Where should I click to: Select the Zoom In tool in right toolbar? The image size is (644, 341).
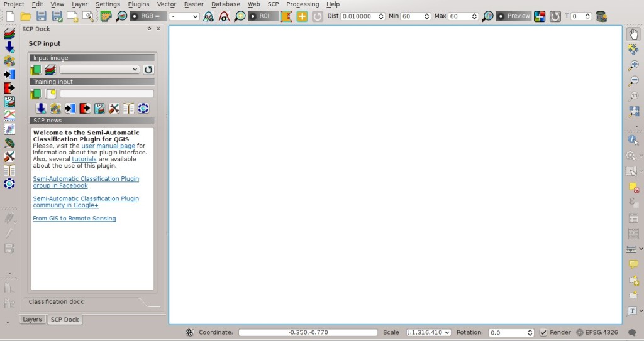[x=633, y=65]
